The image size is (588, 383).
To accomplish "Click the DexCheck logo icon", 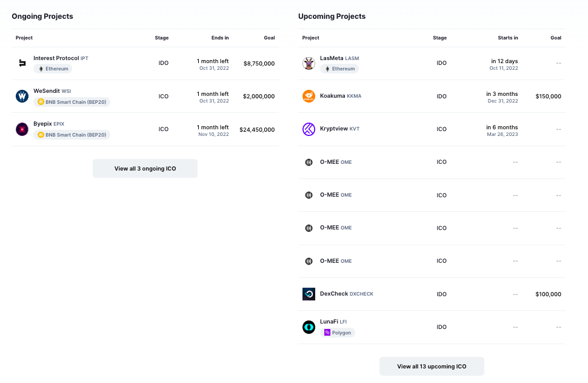I will (309, 294).
